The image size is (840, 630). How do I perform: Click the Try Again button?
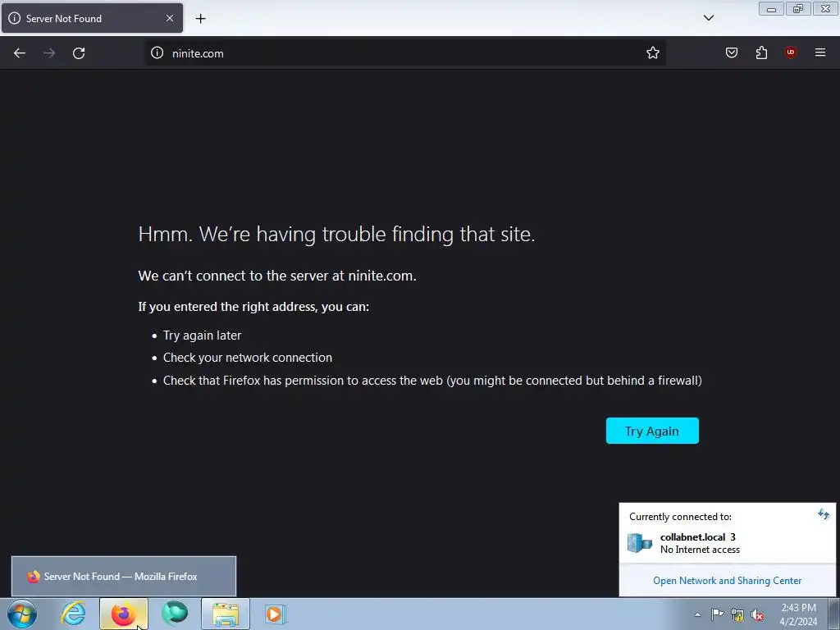coord(652,431)
